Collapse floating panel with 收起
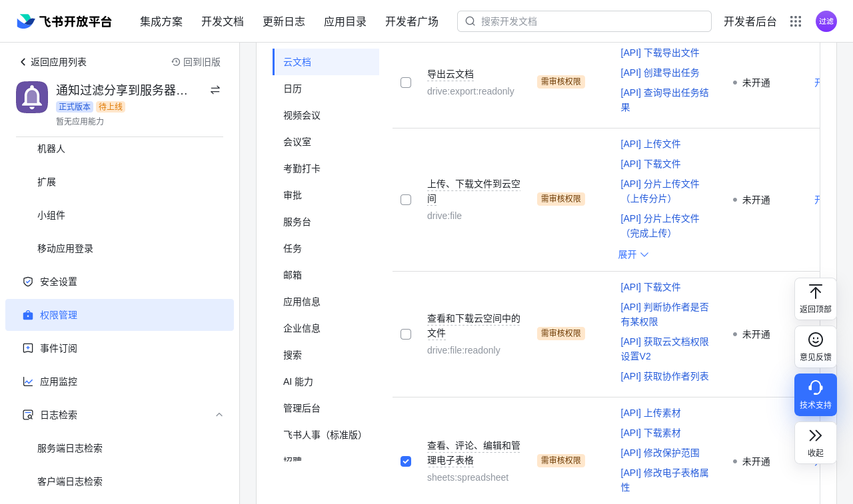This screenshot has width=853, height=504. tap(816, 443)
